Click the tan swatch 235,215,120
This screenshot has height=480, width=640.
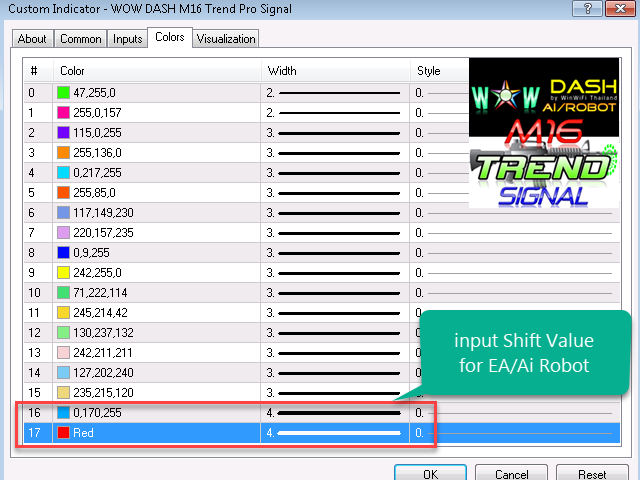tap(63, 393)
